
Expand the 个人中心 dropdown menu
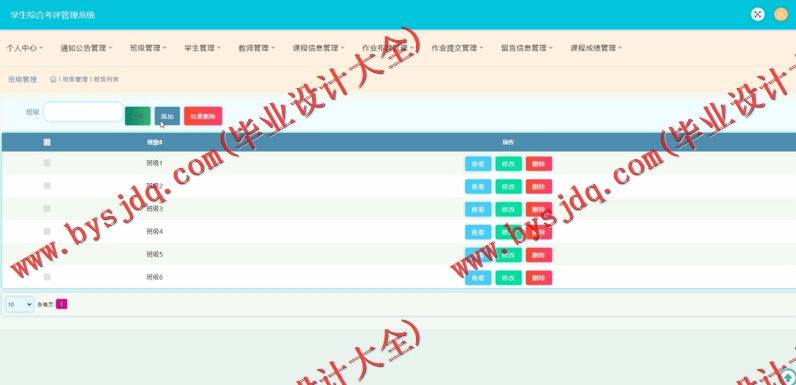24,48
